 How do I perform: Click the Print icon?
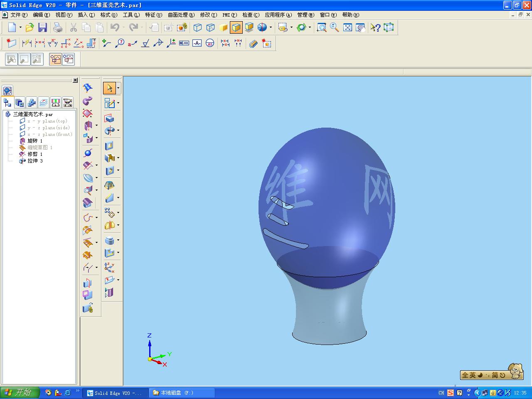(x=58, y=27)
